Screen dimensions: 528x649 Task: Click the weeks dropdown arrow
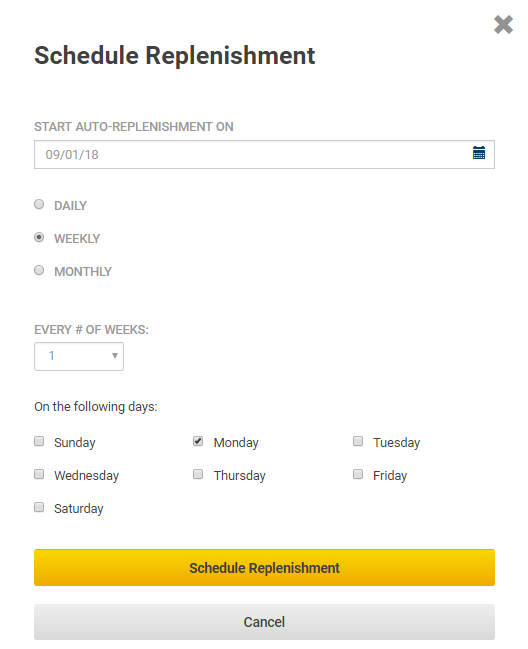tap(115, 356)
